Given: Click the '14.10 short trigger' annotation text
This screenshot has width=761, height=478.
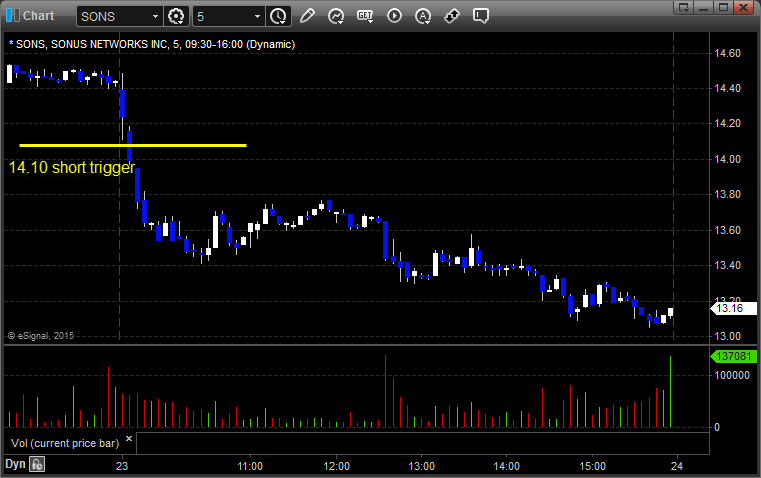Looking at the screenshot, I should (72, 167).
